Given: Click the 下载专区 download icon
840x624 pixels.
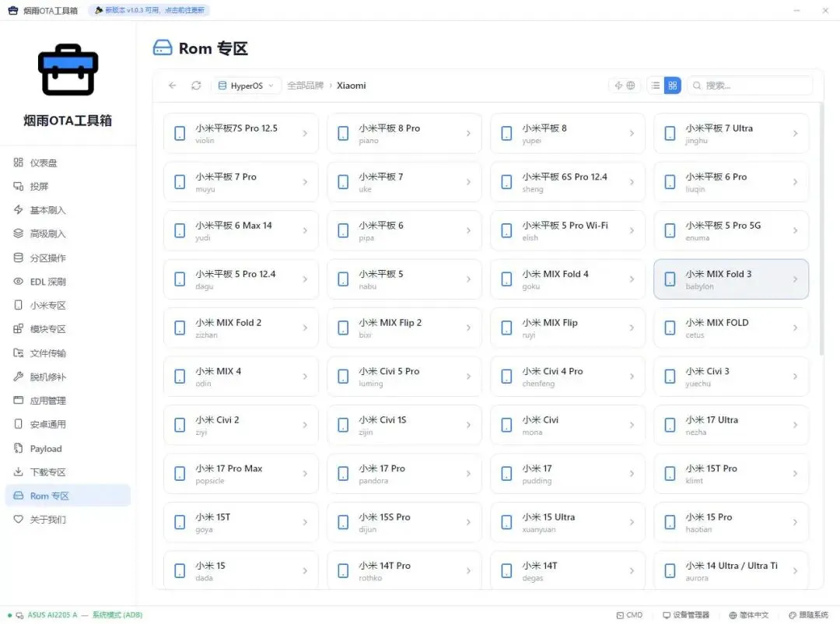Looking at the screenshot, I should pyautogui.click(x=18, y=472).
